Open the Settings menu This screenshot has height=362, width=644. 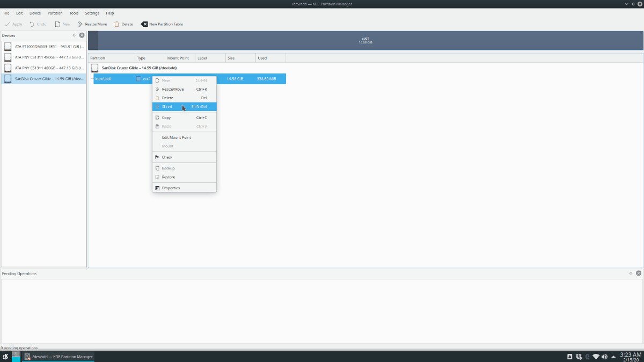click(x=92, y=13)
